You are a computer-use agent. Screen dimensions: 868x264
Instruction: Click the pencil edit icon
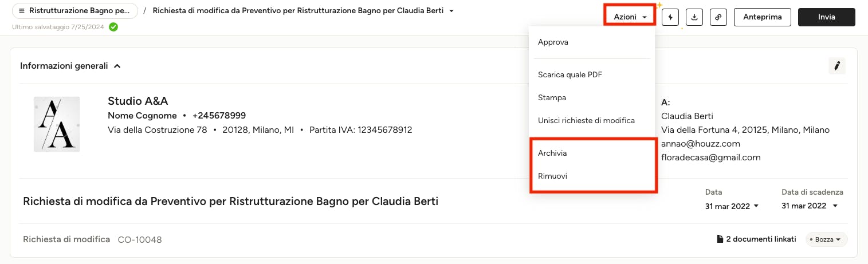tap(837, 66)
